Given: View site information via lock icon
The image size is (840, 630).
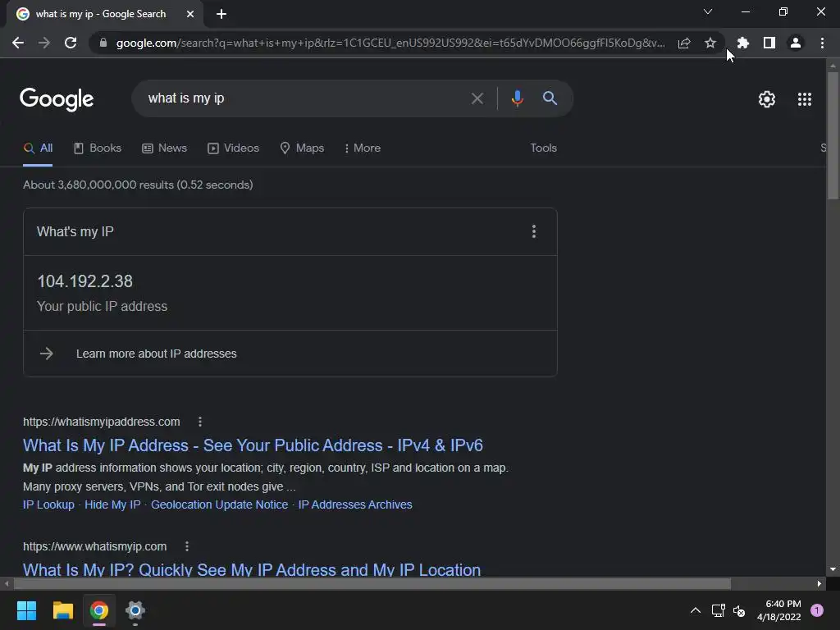Looking at the screenshot, I should (103, 43).
